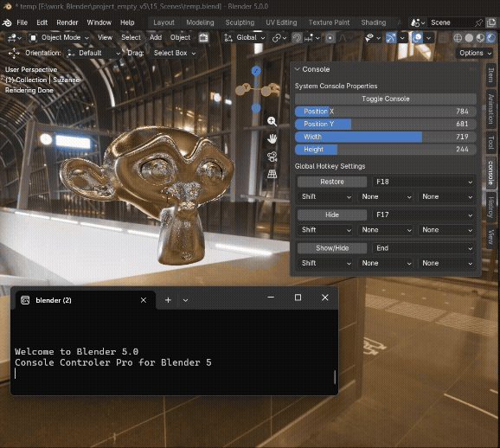Toggle camera view icon in viewport

272,157
